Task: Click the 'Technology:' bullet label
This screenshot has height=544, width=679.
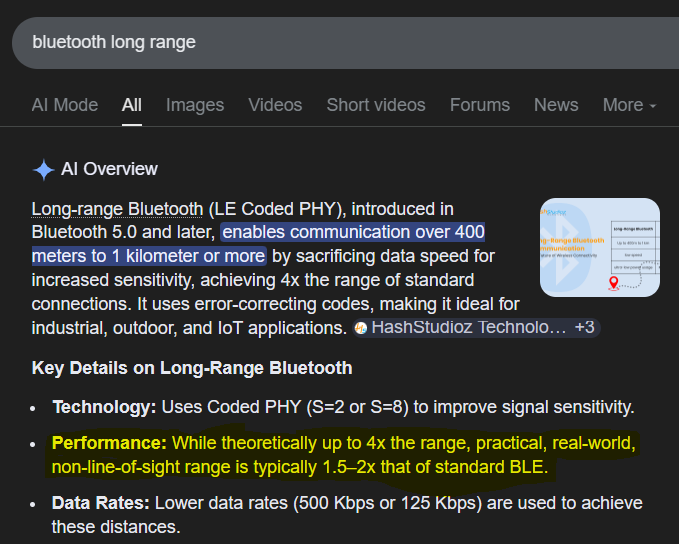Action: 104,407
